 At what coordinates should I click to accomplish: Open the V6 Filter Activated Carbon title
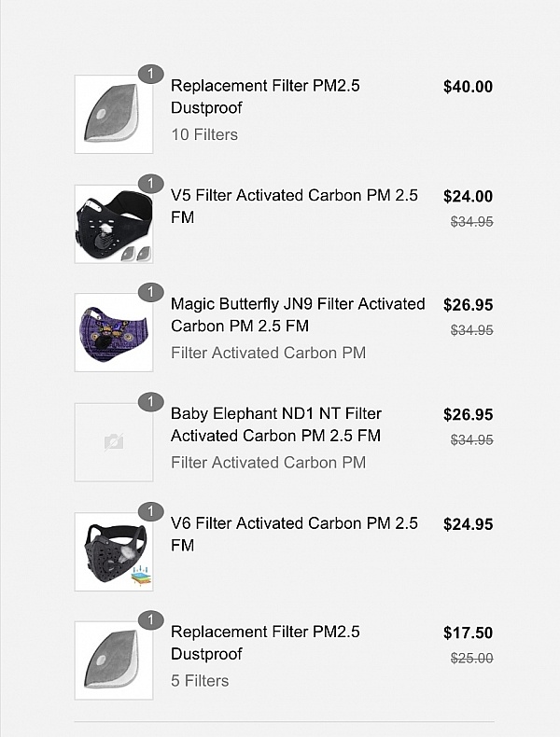pyautogui.click(x=294, y=534)
